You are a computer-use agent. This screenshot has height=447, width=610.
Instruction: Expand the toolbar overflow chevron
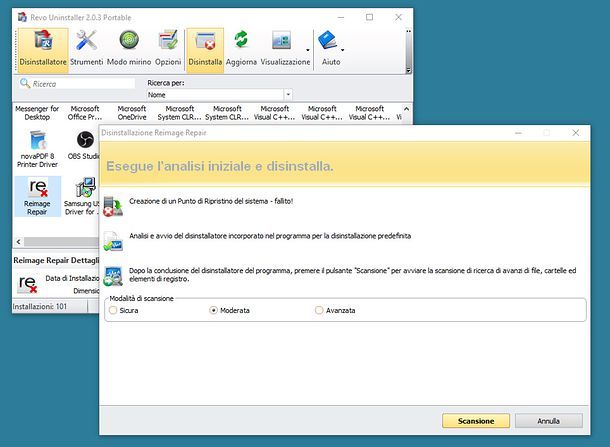[x=408, y=70]
